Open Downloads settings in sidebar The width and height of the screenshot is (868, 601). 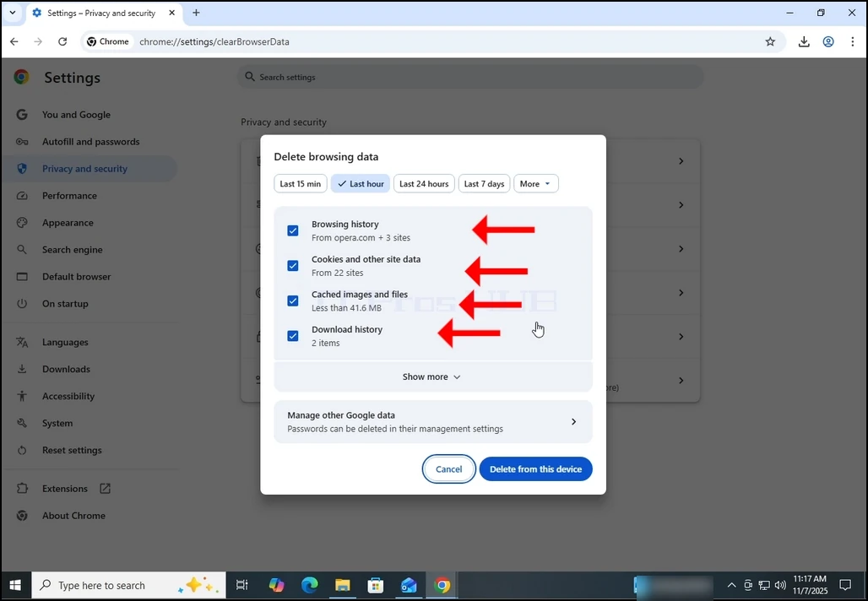[x=66, y=369]
